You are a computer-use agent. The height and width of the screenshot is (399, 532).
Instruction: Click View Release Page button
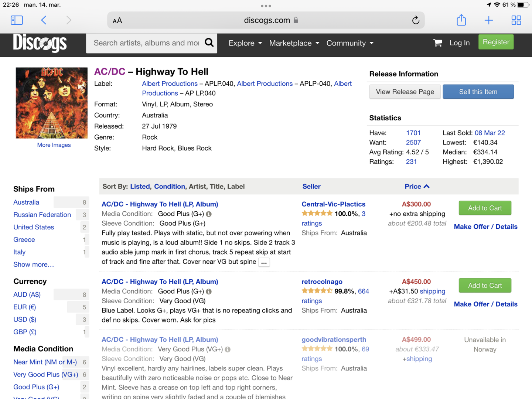pyautogui.click(x=405, y=92)
